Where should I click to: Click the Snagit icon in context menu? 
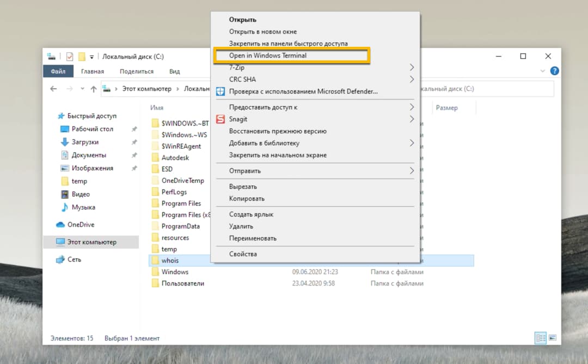click(x=220, y=119)
